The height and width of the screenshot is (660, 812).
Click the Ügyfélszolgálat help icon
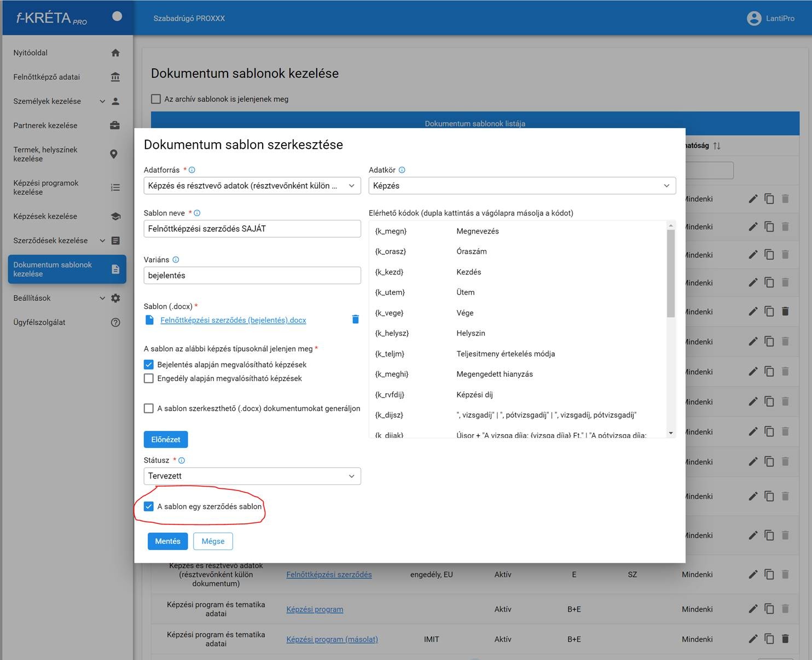coord(115,323)
